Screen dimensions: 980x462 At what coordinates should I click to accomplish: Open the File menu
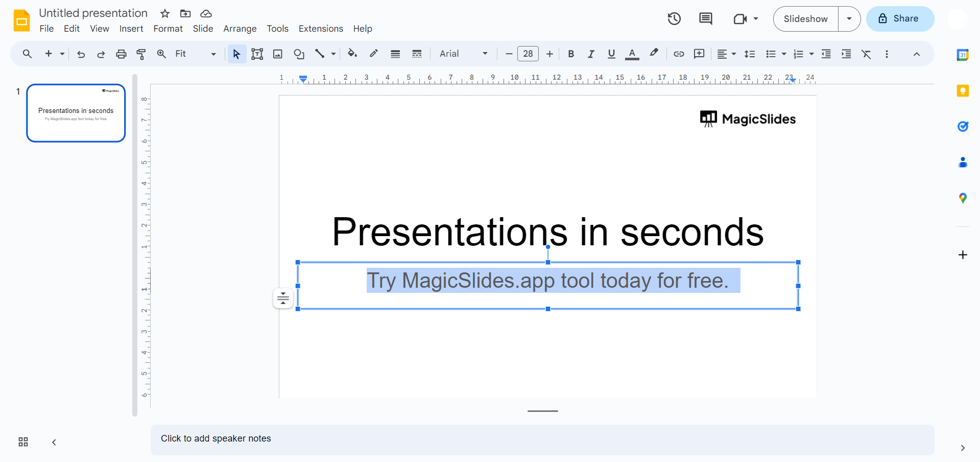click(x=46, y=29)
